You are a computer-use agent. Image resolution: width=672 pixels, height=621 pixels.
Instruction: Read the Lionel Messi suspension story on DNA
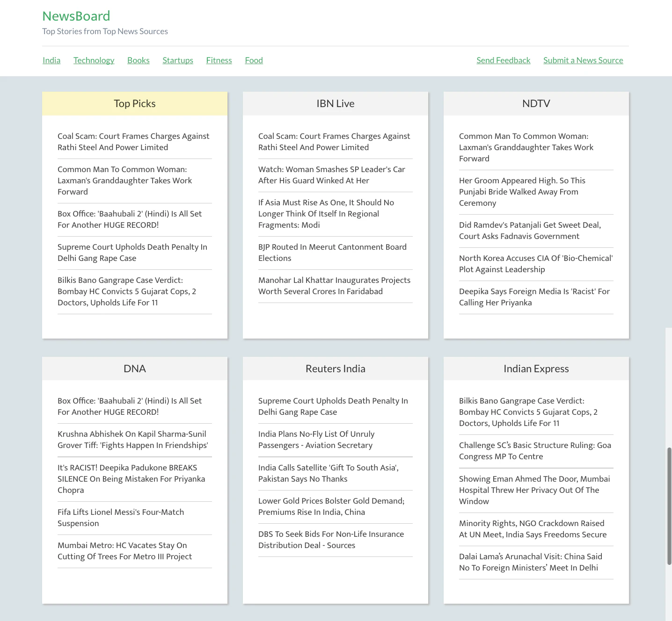tap(121, 518)
